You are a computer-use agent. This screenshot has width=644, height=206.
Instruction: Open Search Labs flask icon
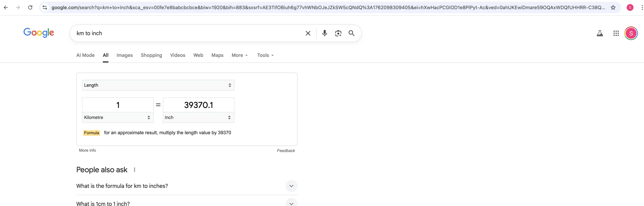[600, 33]
